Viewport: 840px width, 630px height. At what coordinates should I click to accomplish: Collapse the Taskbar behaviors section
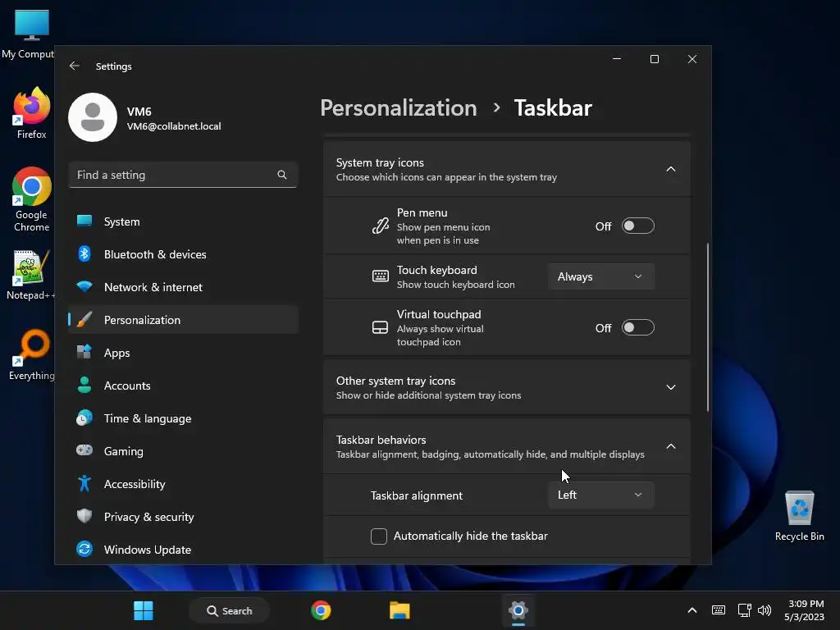[671, 446]
